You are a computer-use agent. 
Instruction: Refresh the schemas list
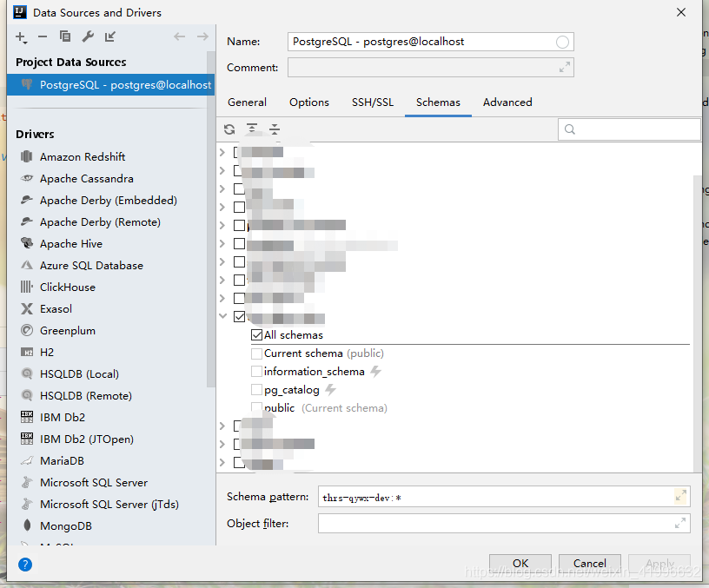pos(228,129)
